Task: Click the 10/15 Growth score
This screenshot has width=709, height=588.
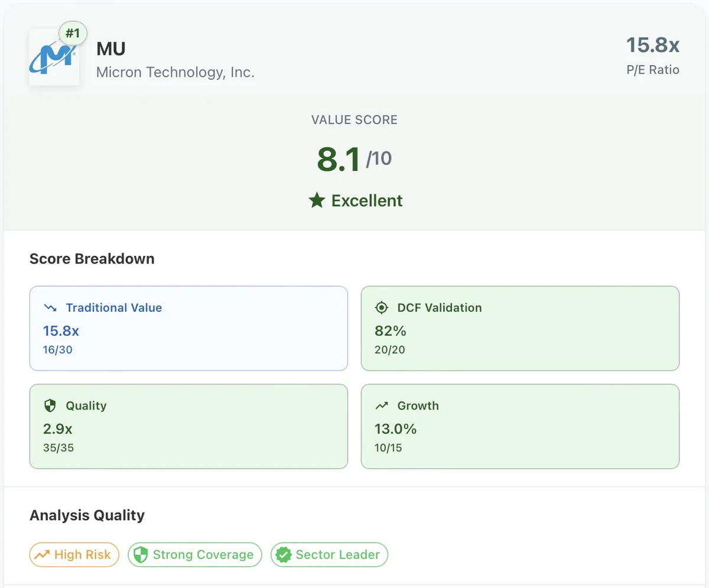Action: pyautogui.click(x=388, y=448)
